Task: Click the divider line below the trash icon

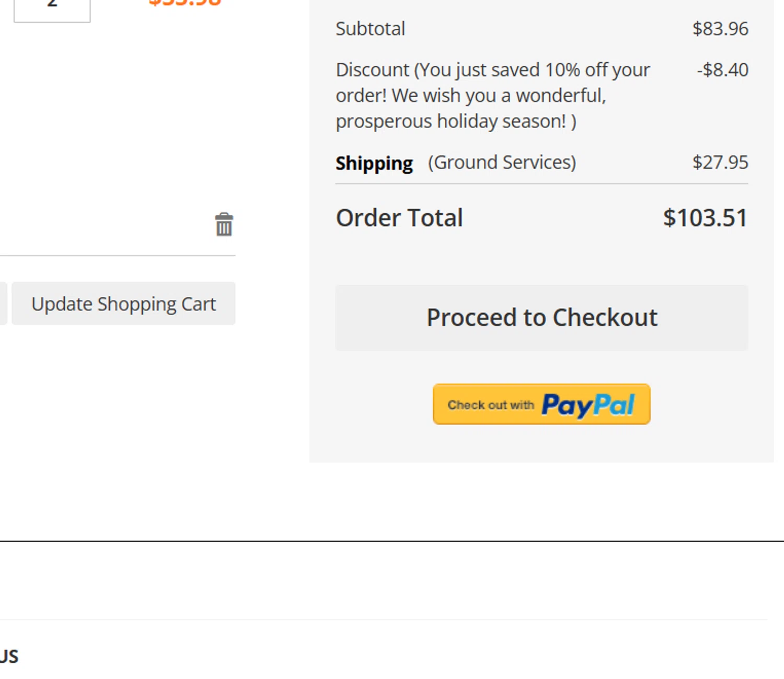Action: (118, 256)
